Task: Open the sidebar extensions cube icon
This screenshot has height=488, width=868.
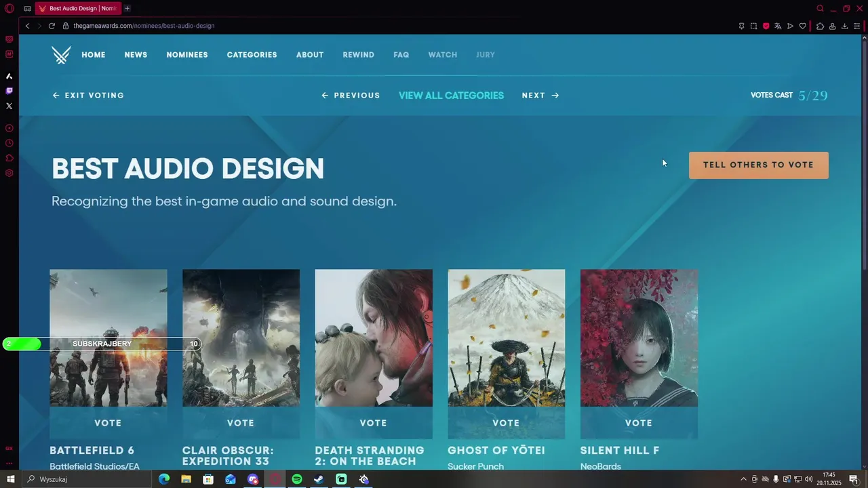Action: (x=9, y=158)
